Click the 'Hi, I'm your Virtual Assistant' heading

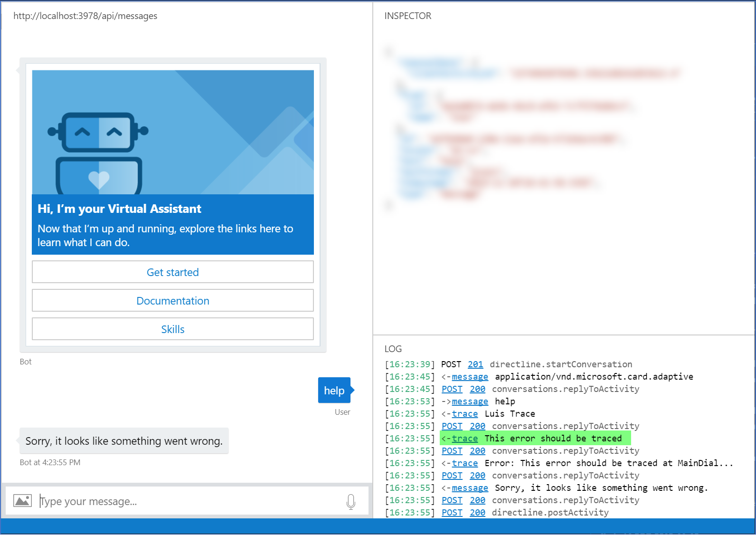point(119,209)
